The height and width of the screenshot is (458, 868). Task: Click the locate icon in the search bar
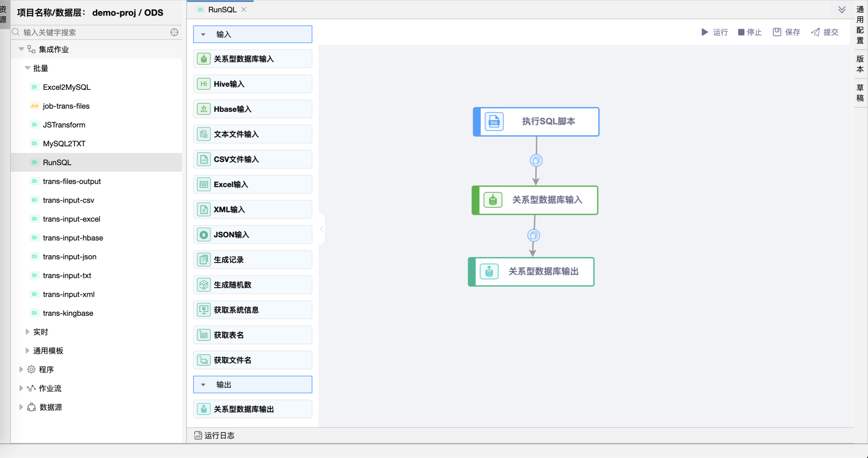coord(174,32)
